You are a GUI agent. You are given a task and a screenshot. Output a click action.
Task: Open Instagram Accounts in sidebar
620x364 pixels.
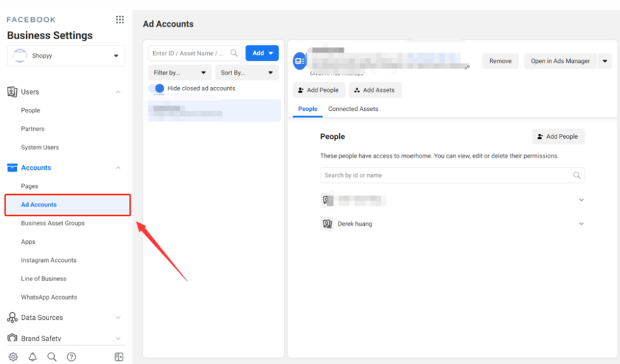pos(49,260)
